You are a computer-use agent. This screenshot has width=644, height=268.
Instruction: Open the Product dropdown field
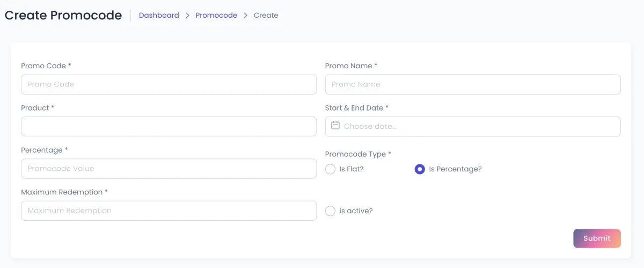[169, 126]
